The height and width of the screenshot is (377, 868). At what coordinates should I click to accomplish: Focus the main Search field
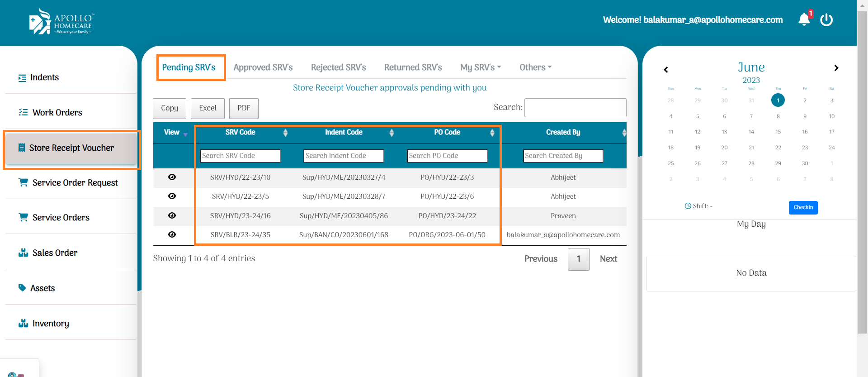click(x=576, y=108)
